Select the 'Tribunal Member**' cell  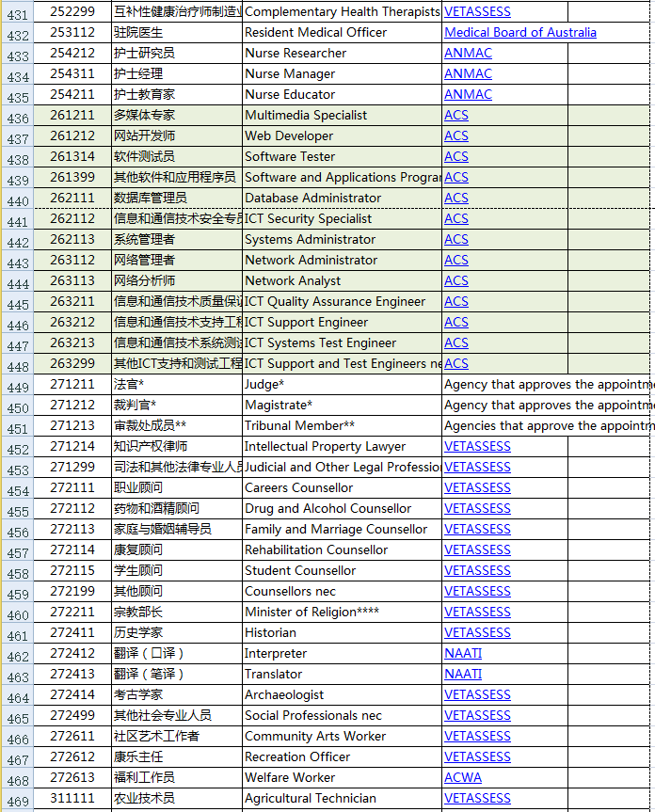pos(342,426)
